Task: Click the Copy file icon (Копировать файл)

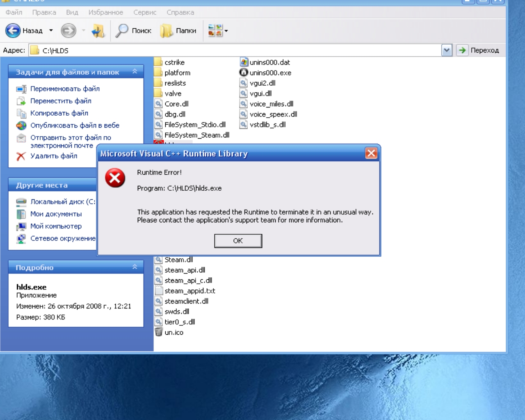Action: tap(21, 113)
